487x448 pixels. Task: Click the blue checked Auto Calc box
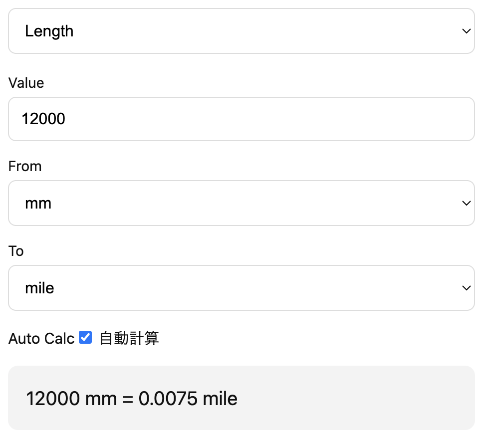tap(85, 338)
